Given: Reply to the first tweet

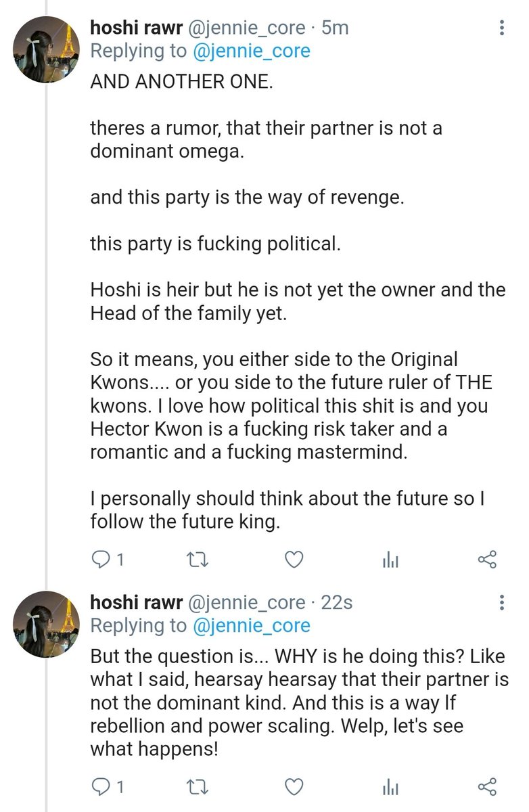Looking at the screenshot, I should coord(100,560).
